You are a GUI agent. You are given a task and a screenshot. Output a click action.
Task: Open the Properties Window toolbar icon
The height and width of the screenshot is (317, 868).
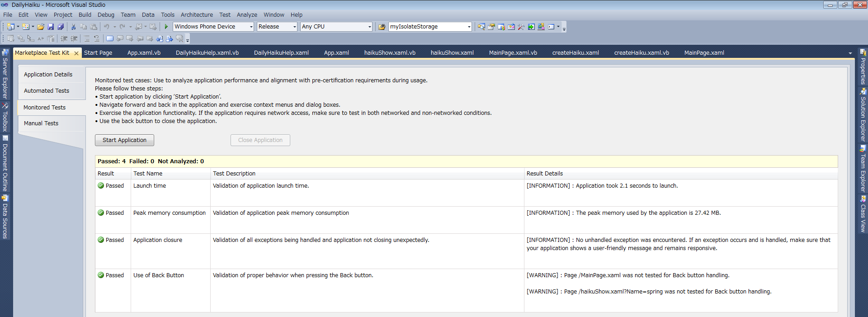pos(491,27)
